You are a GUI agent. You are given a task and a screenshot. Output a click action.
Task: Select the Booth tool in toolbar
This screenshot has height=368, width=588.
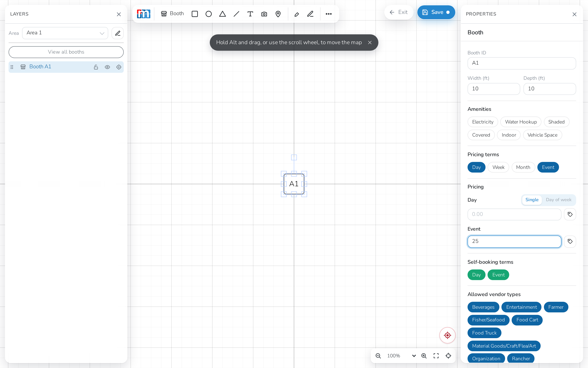172,14
